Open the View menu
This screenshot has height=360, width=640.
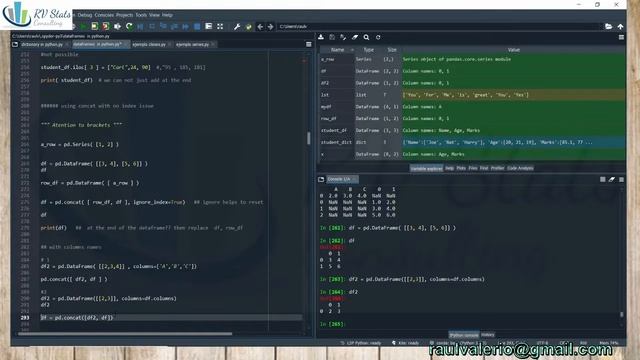(x=154, y=15)
